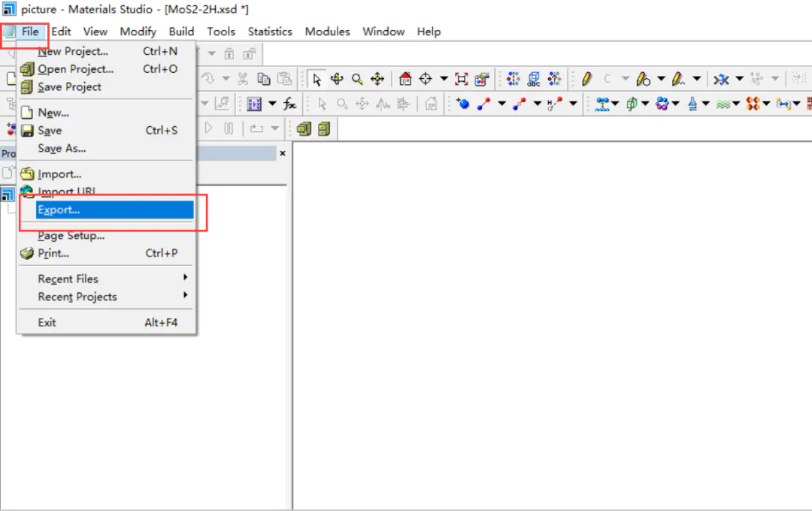Open the Recenter tool dropdown arrow
The width and height of the screenshot is (812, 511).
pos(444,79)
